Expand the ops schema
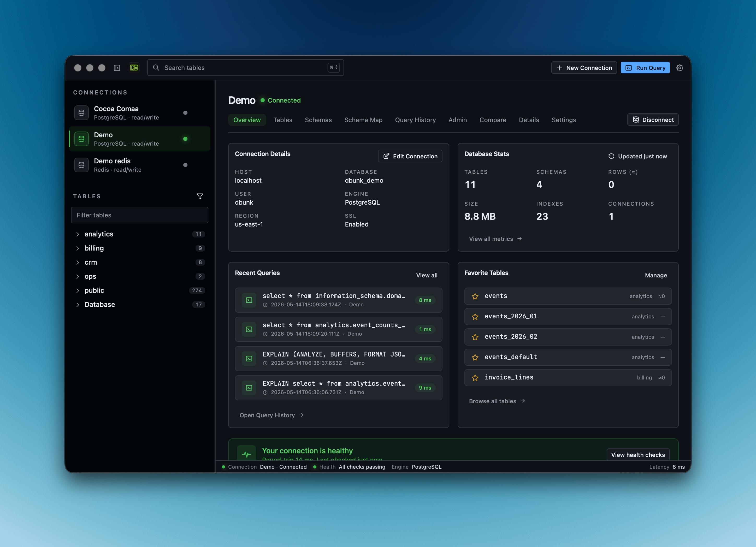Viewport: 756px width, 547px height. pos(78,276)
